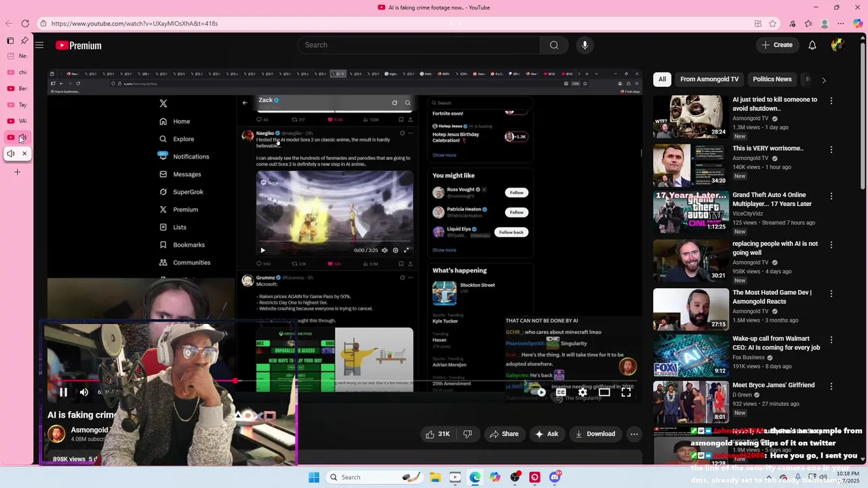Open Windows Start menu
This screenshot has height=488, width=868.
(314, 477)
